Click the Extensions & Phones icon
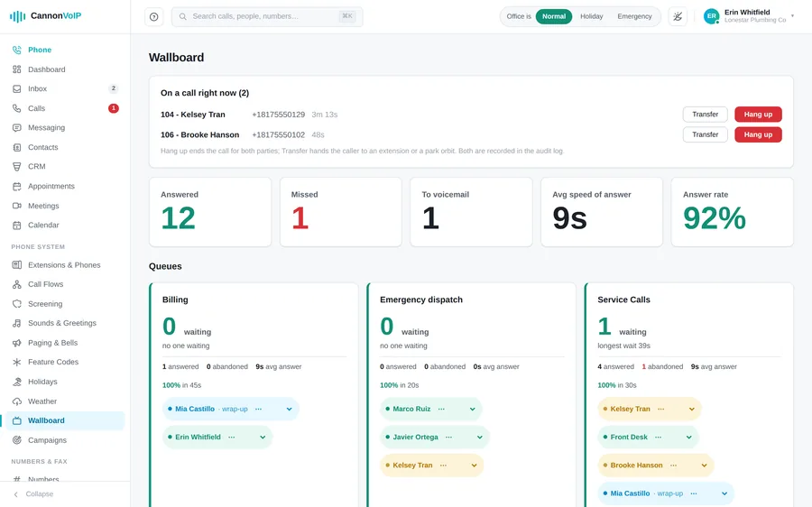This screenshot has width=812, height=507. [17, 264]
